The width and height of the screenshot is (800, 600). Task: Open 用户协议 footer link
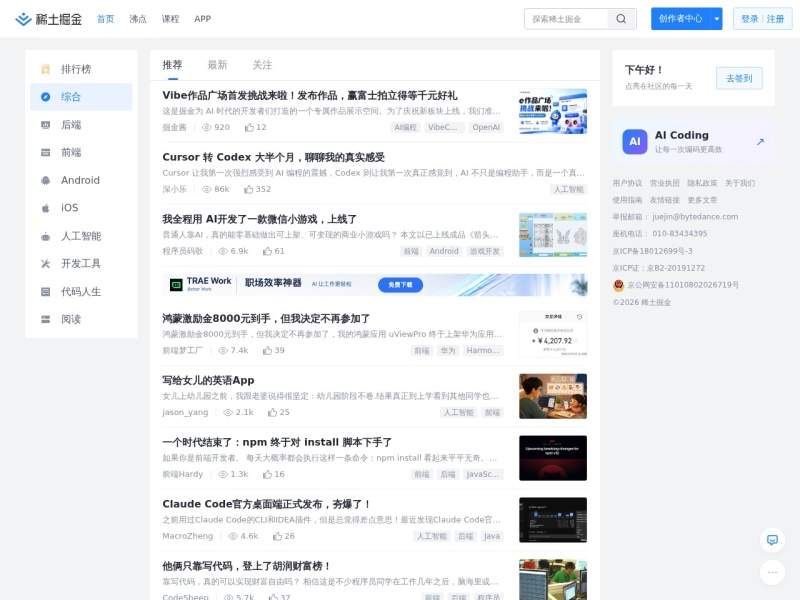click(x=627, y=183)
